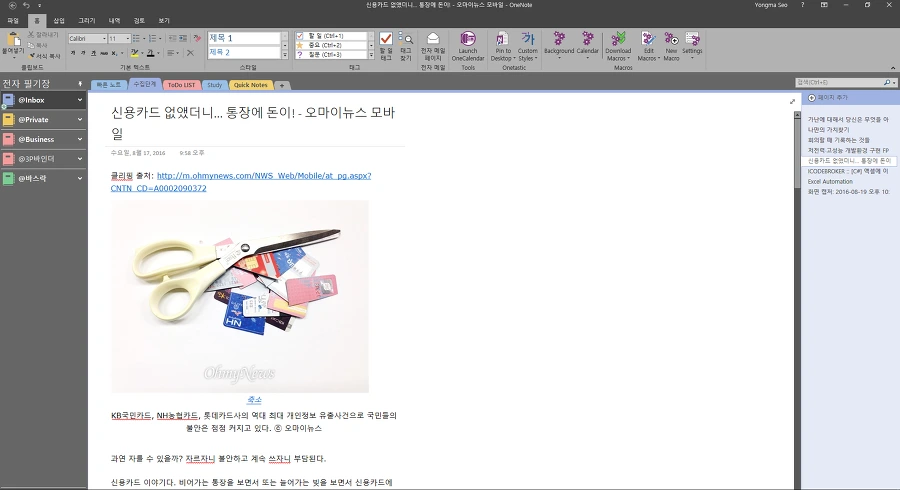Increase the indent level
The height and width of the screenshot is (490, 900).
point(183,38)
